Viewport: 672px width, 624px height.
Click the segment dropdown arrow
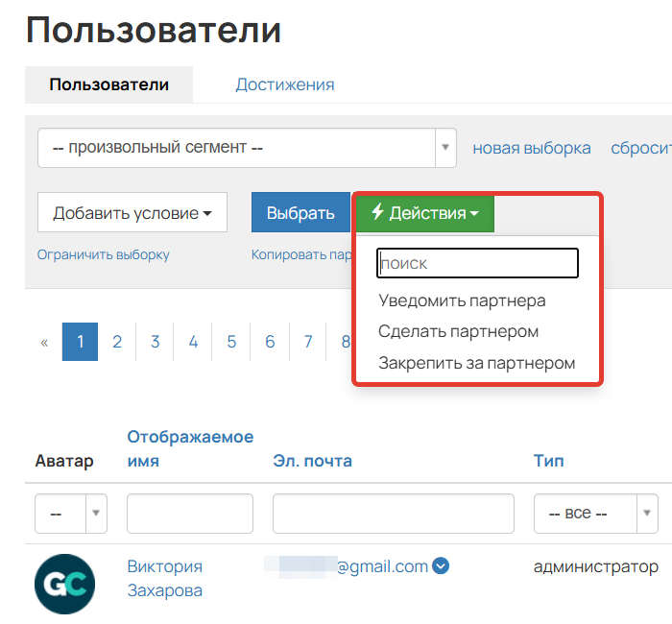445,148
